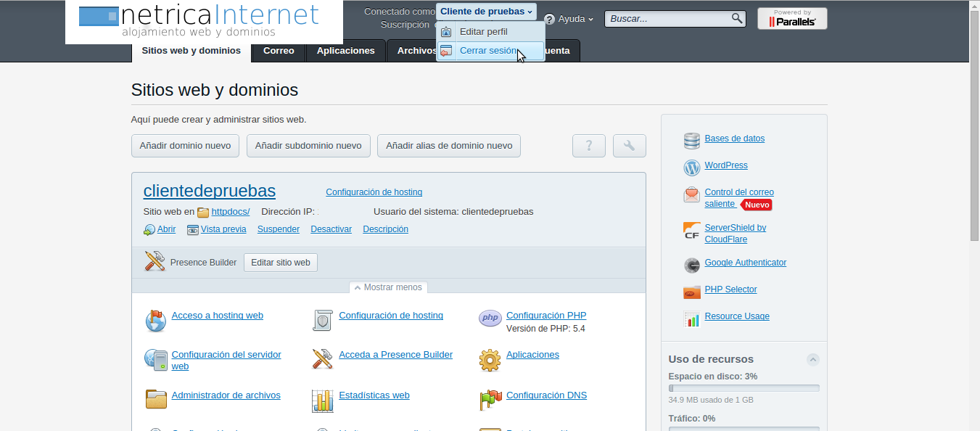
Task: Click the PHP Selector icon
Action: coord(691,292)
